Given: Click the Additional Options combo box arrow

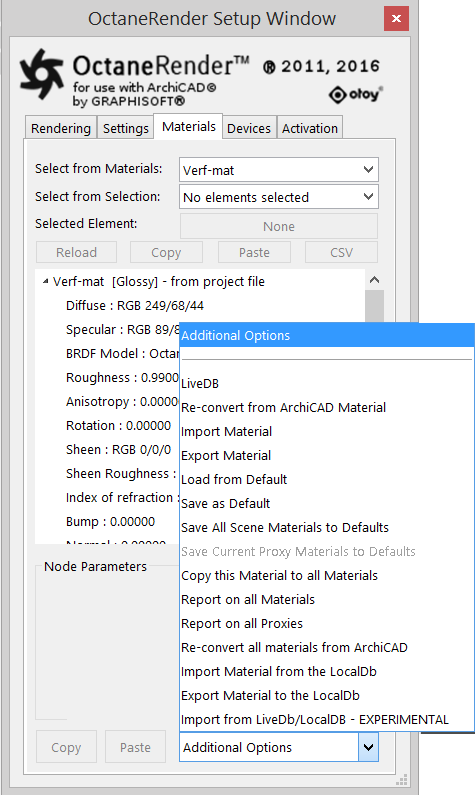Looking at the screenshot, I should (x=369, y=747).
